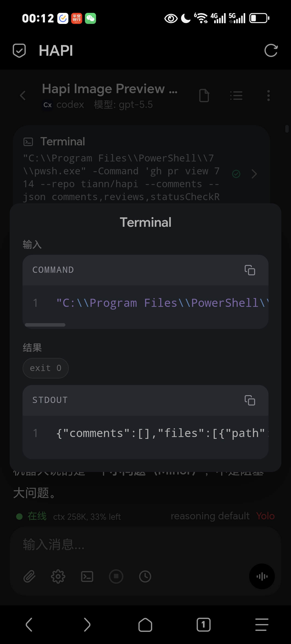Focus the message input field

click(x=145, y=544)
